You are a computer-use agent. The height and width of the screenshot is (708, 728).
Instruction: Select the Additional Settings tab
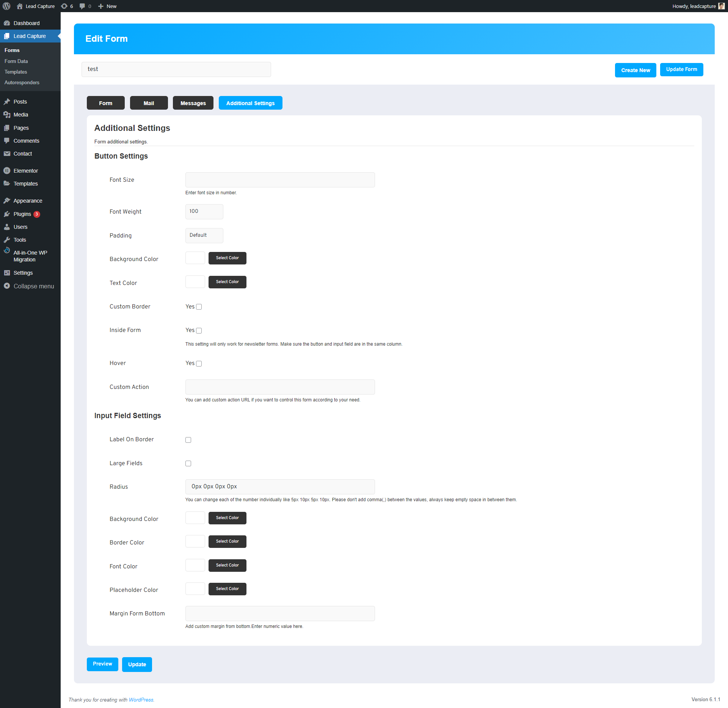pos(251,103)
